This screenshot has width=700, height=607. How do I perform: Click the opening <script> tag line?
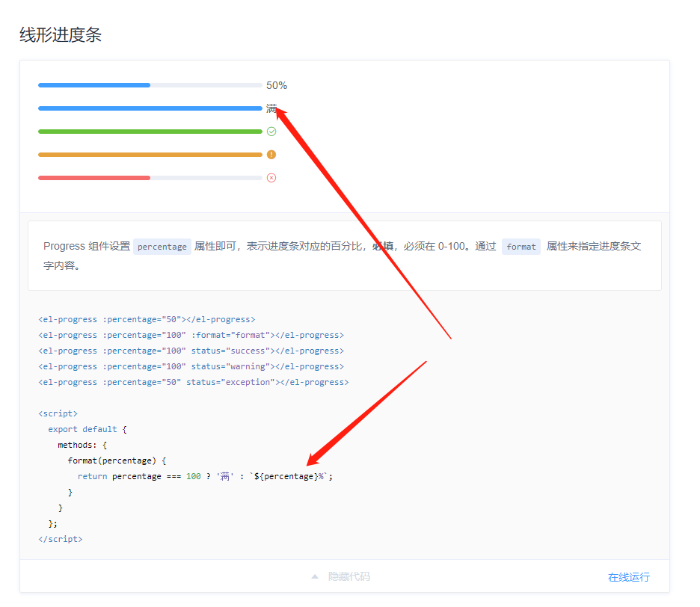[58, 413]
